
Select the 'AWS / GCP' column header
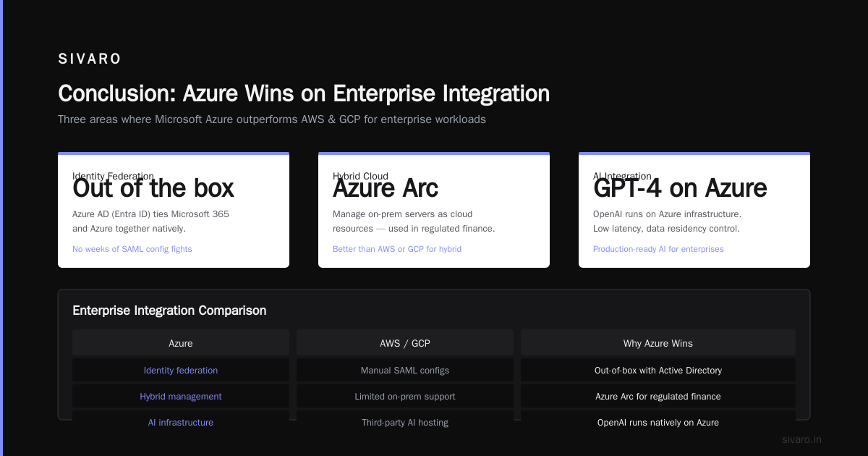pos(405,343)
